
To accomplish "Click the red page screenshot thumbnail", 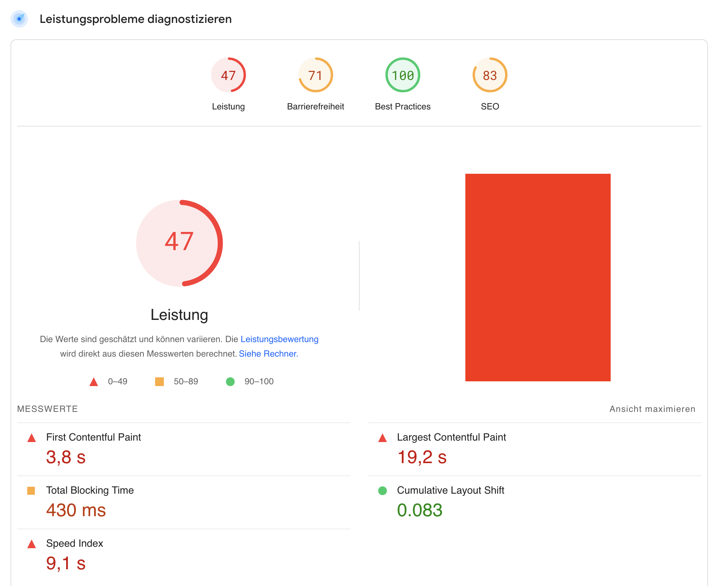I will 538,277.
